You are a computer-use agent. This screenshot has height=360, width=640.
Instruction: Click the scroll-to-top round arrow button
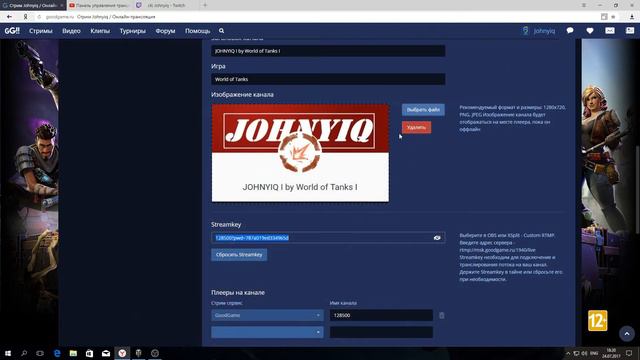coord(627,333)
